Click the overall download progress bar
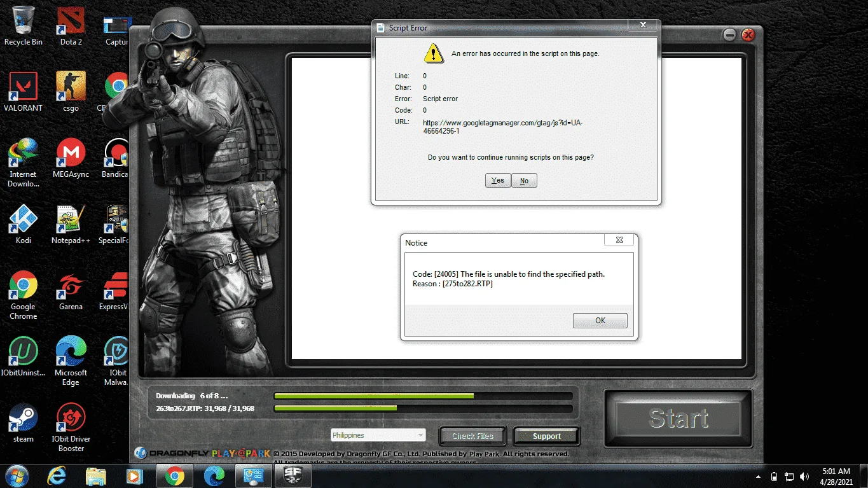 (x=423, y=396)
